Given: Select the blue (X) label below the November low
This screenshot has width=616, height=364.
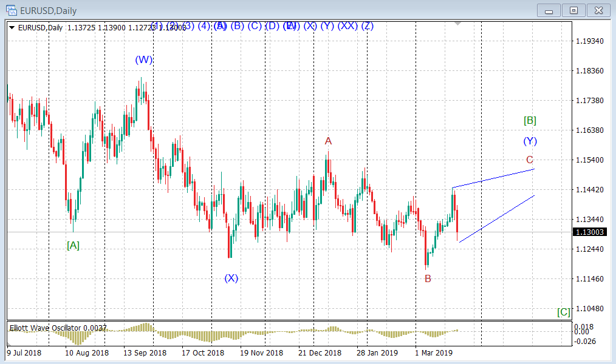Looking at the screenshot, I should click(231, 278).
